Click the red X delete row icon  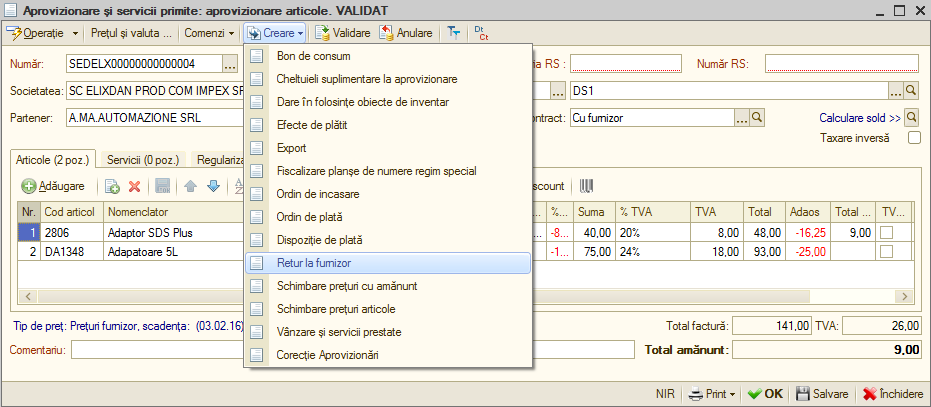click(134, 187)
